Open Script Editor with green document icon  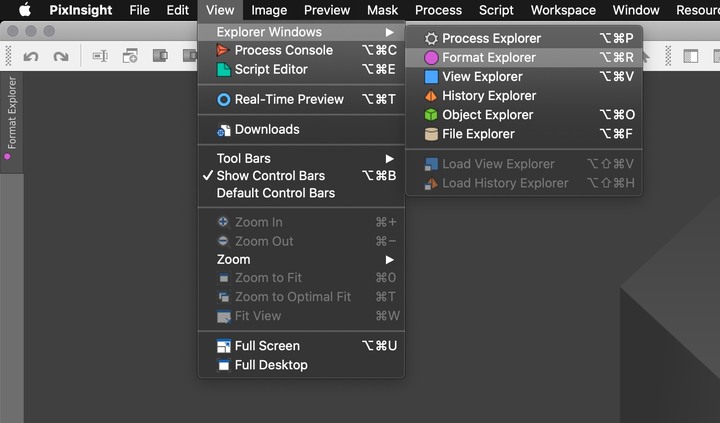pyautogui.click(x=301, y=69)
